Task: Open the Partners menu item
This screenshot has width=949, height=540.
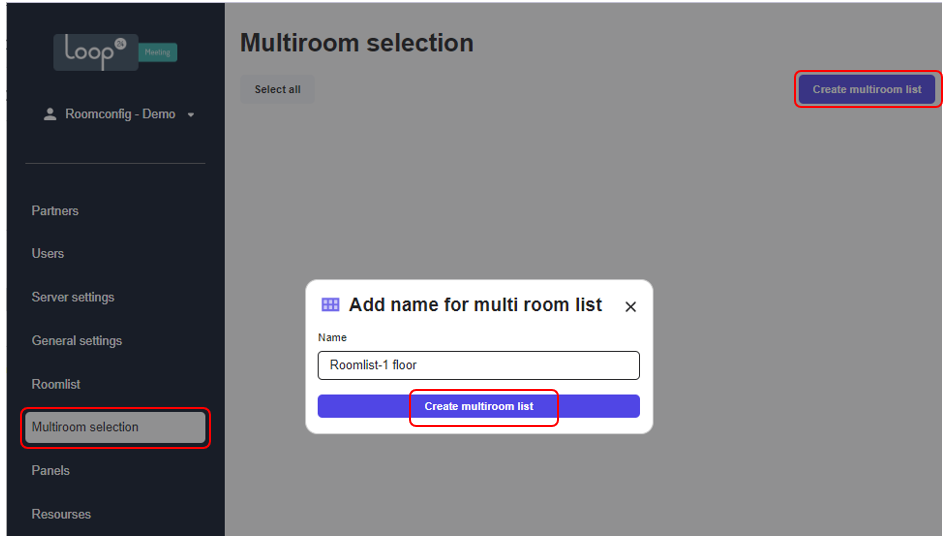Action: pyautogui.click(x=55, y=211)
